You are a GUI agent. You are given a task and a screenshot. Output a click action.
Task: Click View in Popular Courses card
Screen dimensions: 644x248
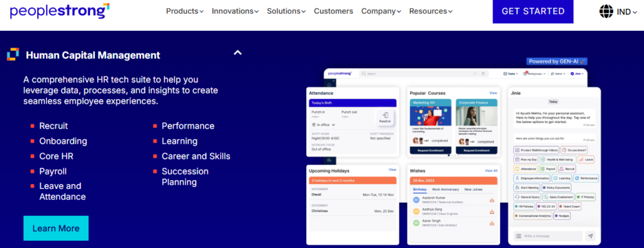[493, 93]
